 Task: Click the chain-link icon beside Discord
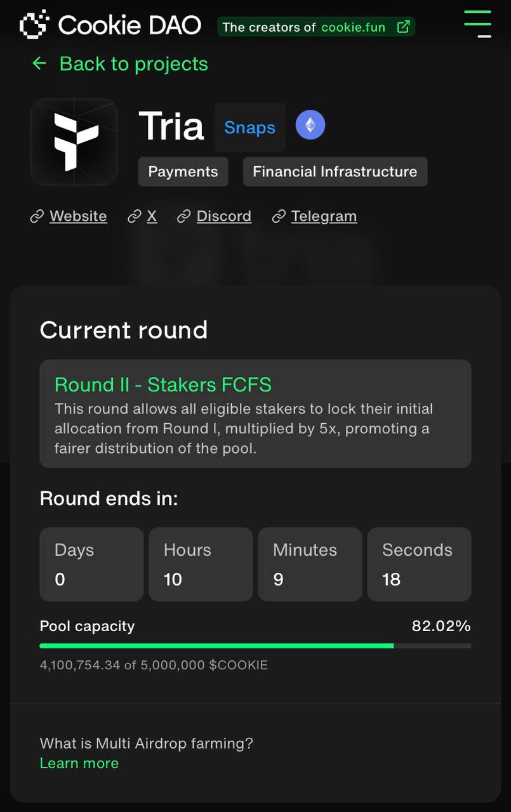184,216
